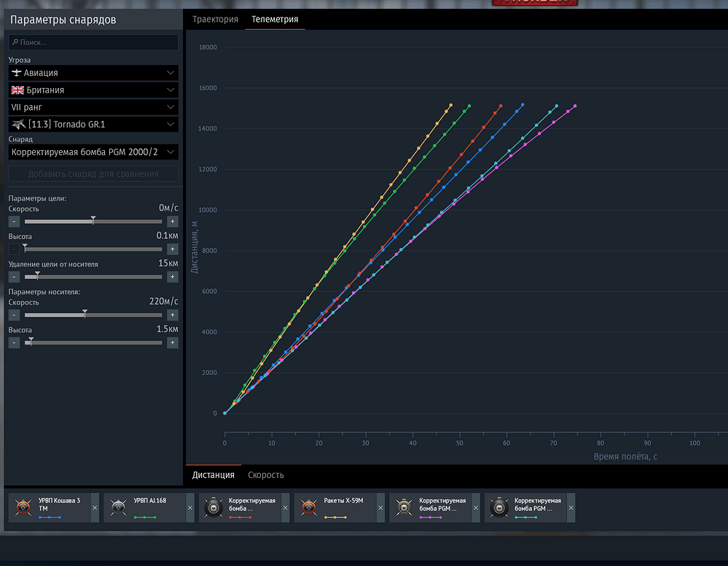Open the Tornado GR.1 vehicle dropdown

[93, 125]
